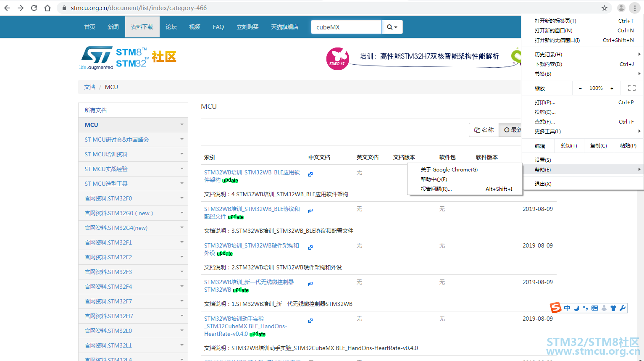Image resolution: width=644 pixels, height=361 pixels.
Task: Bookmark this page with the star icon
Action: pos(605,8)
